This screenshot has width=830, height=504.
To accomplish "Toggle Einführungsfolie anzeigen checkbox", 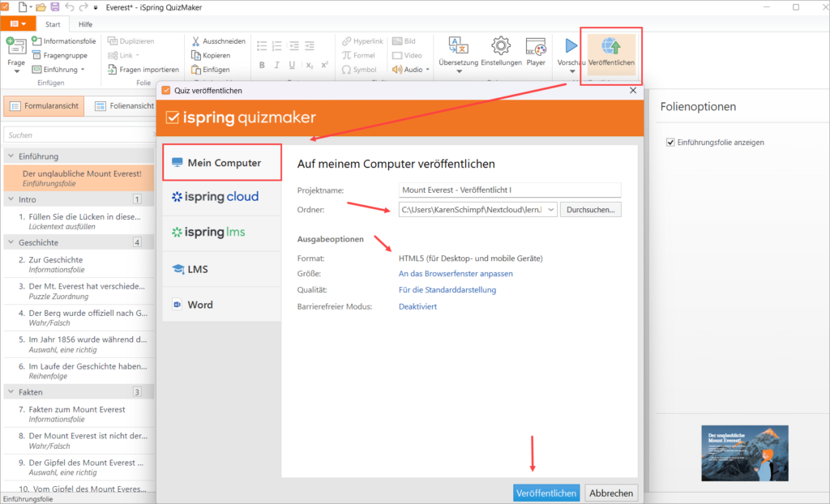I will (x=670, y=143).
